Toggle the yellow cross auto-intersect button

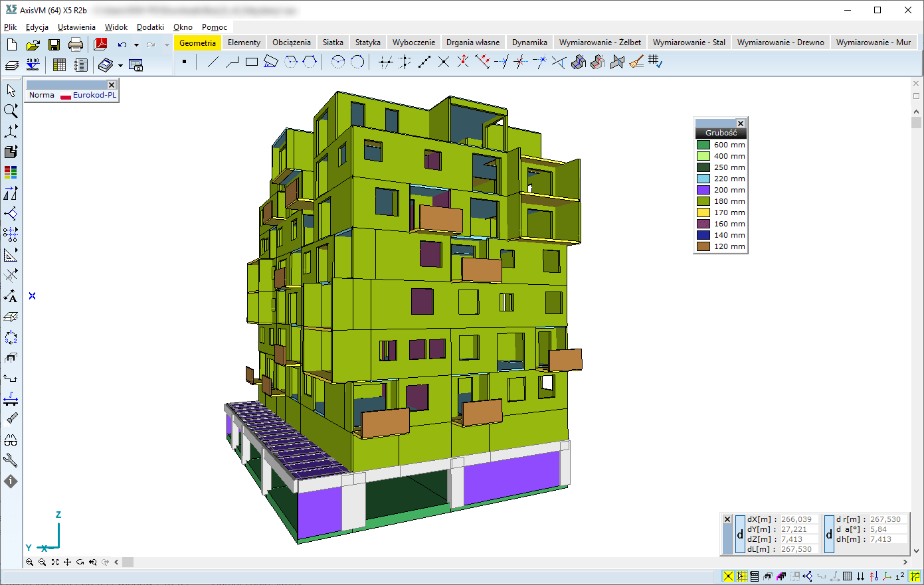point(729,576)
